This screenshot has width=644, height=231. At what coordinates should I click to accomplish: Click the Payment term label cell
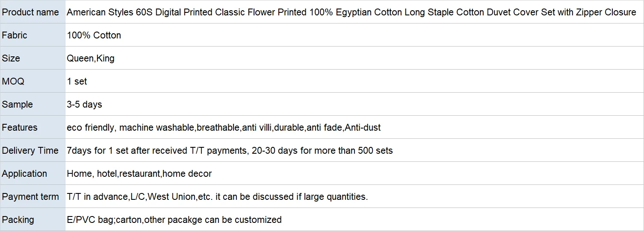[x=30, y=197]
